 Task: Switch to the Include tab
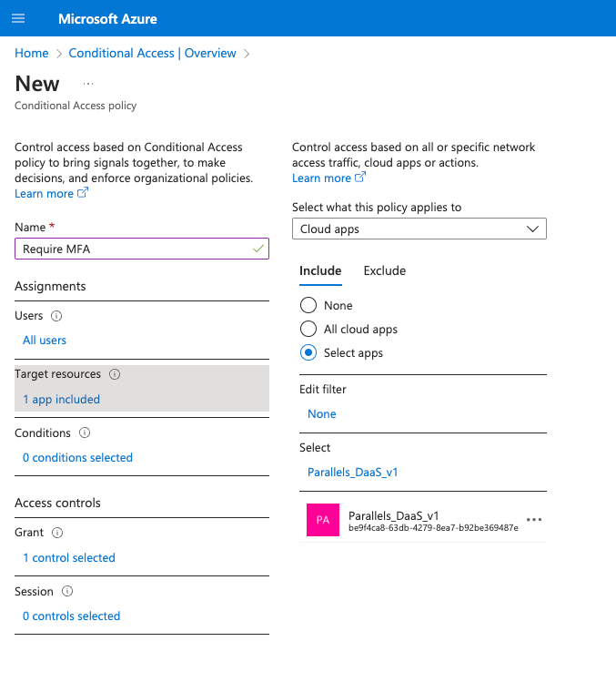coord(320,270)
